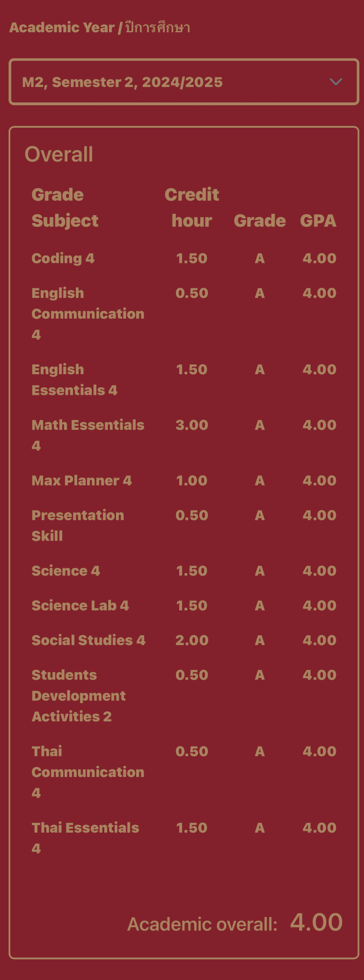
Task: Select Thai Essentials 4 subject
Action: point(85,838)
